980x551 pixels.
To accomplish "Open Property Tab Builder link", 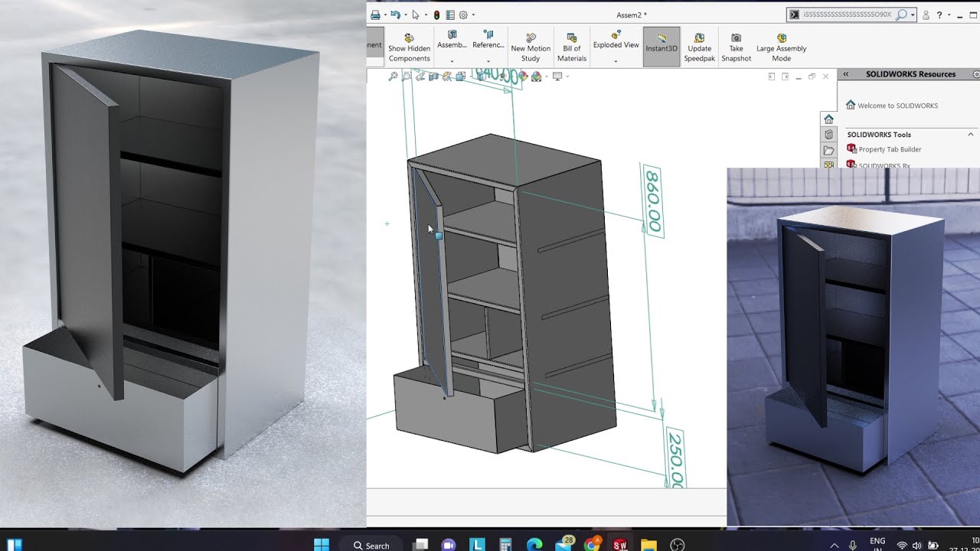I will click(x=884, y=149).
